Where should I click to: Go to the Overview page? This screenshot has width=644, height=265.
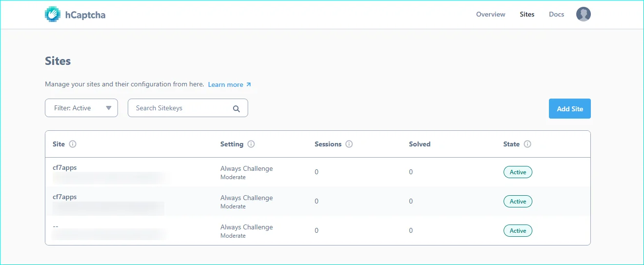(490, 14)
